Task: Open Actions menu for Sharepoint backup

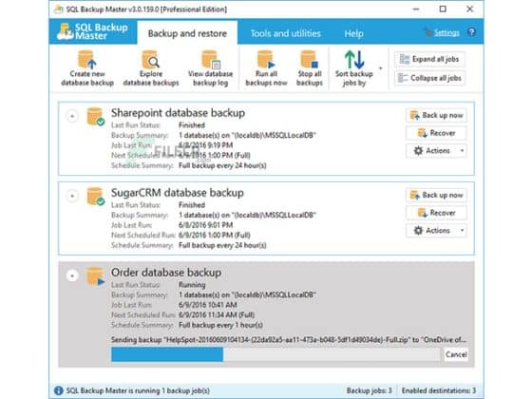Action: coord(436,151)
